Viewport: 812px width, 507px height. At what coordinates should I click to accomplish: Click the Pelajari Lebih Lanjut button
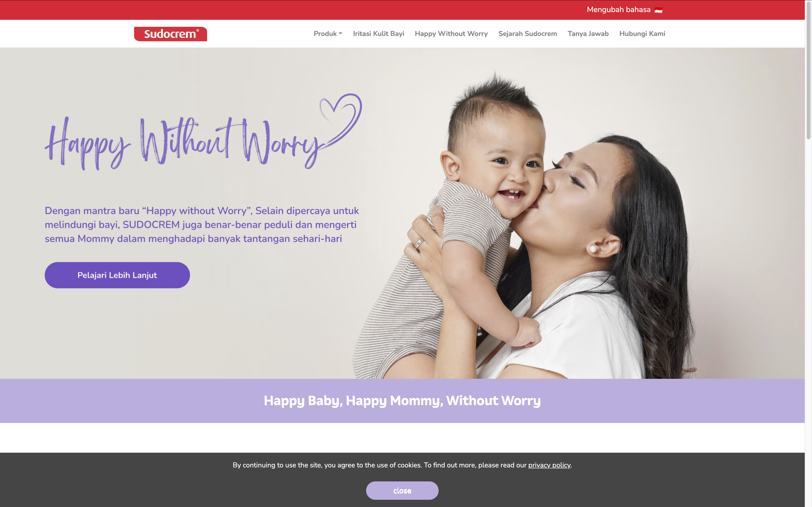tap(117, 275)
